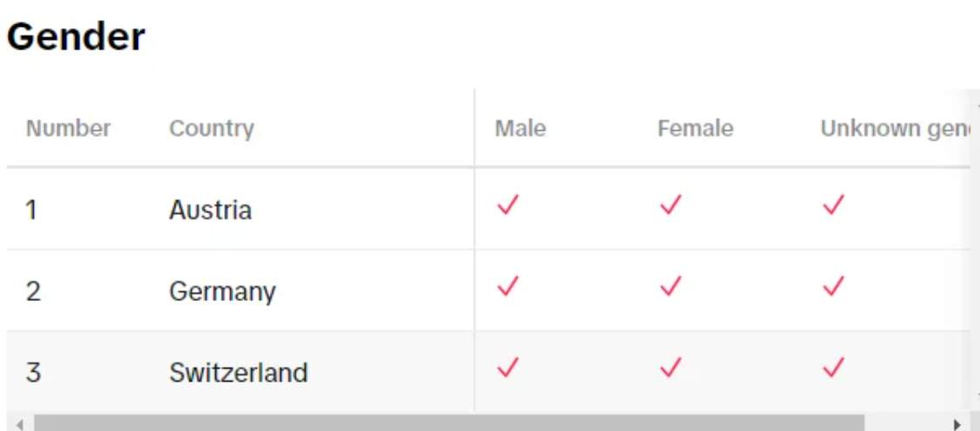Click Germany's Male checkmark icon

[508, 286]
